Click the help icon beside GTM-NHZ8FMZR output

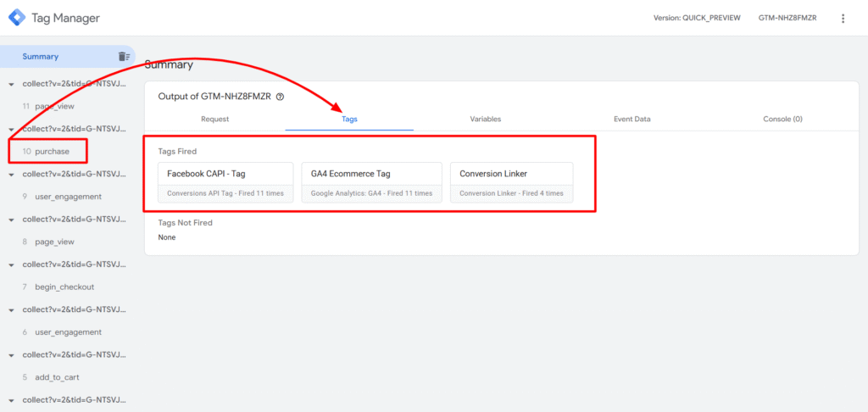click(281, 97)
